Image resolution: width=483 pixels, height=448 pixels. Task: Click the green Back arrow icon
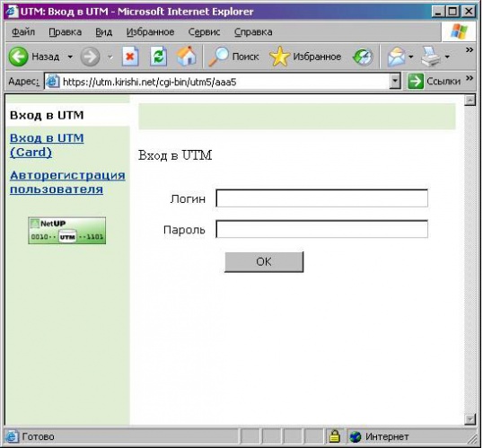[18, 57]
